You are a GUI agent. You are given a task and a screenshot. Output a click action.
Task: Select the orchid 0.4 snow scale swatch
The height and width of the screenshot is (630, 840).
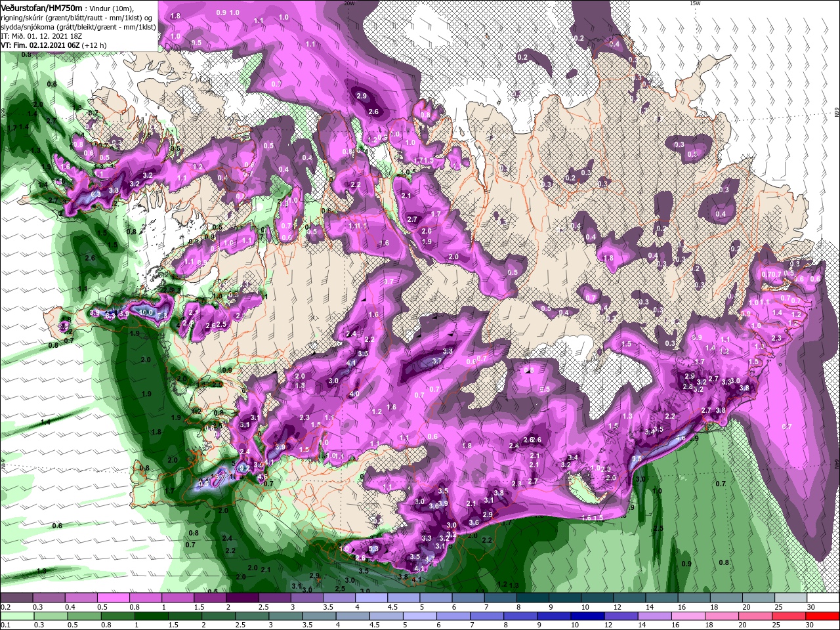pyautogui.click(x=81, y=598)
